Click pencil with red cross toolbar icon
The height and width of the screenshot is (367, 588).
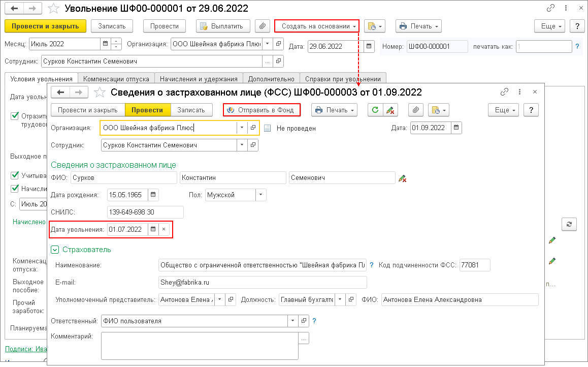click(390, 110)
